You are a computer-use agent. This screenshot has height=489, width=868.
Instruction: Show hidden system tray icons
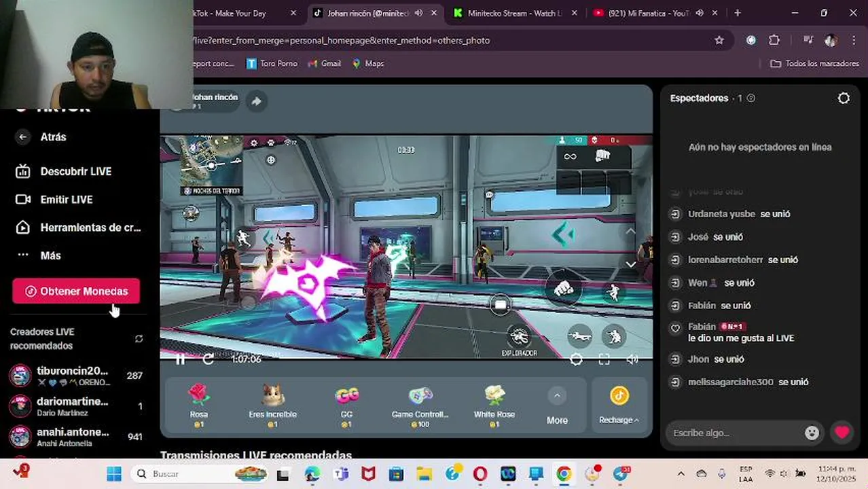click(681, 474)
